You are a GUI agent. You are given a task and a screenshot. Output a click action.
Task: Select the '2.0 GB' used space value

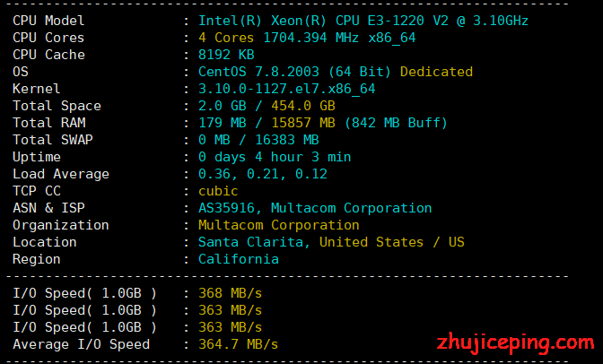[x=223, y=106]
